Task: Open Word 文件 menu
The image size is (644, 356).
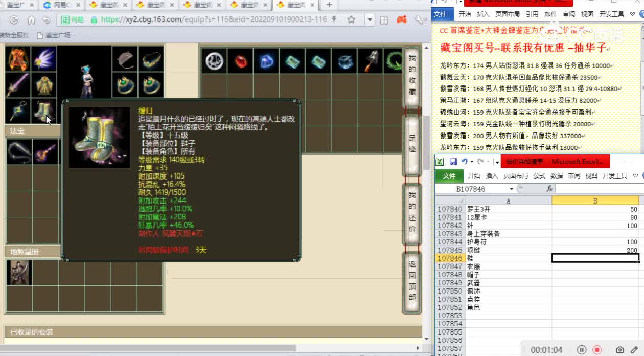Action: tap(441, 14)
